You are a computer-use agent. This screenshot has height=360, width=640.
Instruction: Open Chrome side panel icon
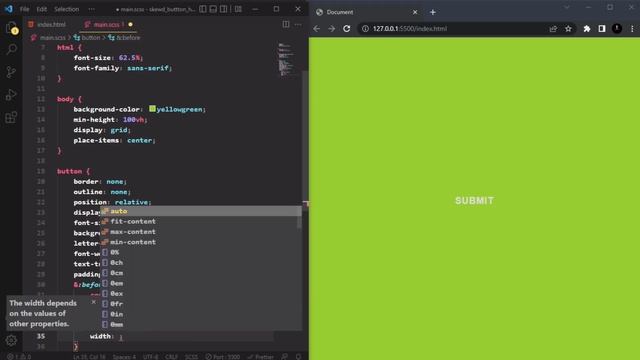602,29
